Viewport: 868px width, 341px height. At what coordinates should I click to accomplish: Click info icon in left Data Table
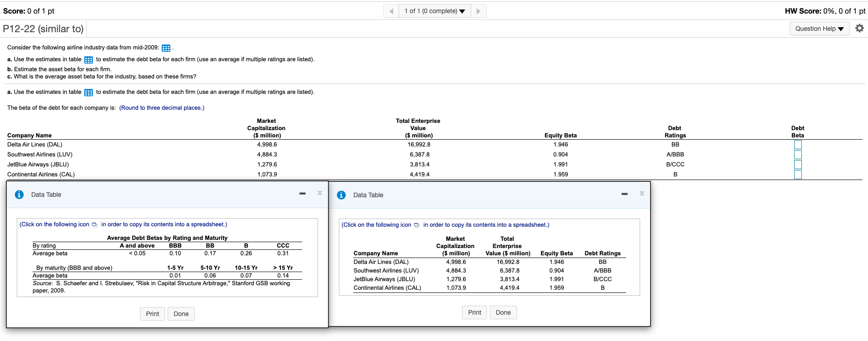[19, 195]
